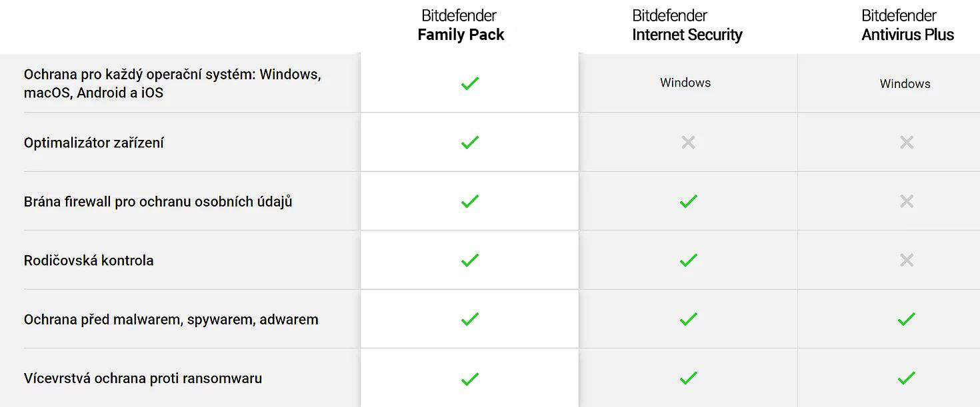
Task: Click Antivirus Plus cross for Brána firewall
Action: pos(907,201)
